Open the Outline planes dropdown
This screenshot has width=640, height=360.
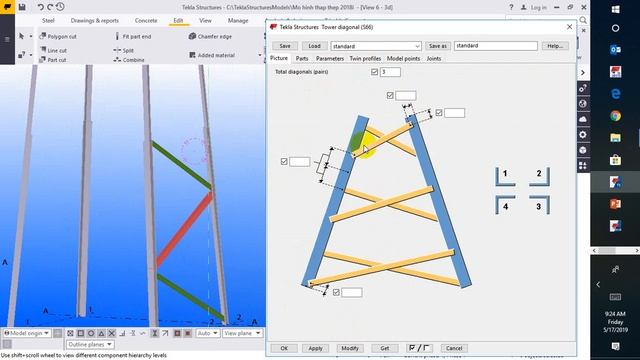[x=90, y=344]
